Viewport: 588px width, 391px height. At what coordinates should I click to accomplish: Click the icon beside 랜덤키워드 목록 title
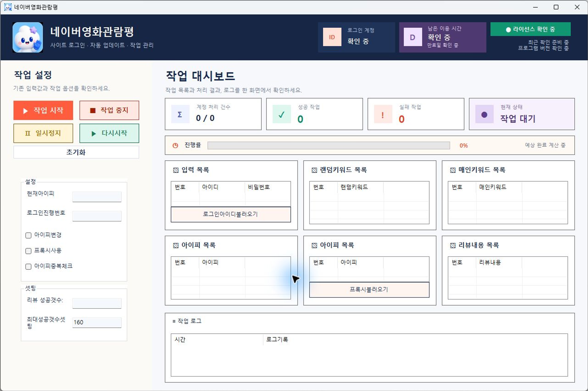tap(314, 170)
